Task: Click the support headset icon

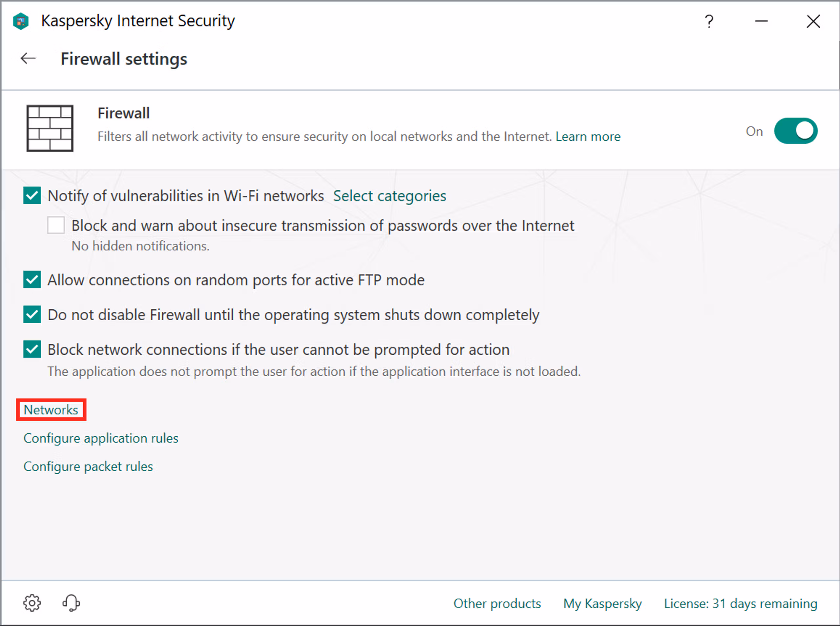Action: (x=71, y=602)
